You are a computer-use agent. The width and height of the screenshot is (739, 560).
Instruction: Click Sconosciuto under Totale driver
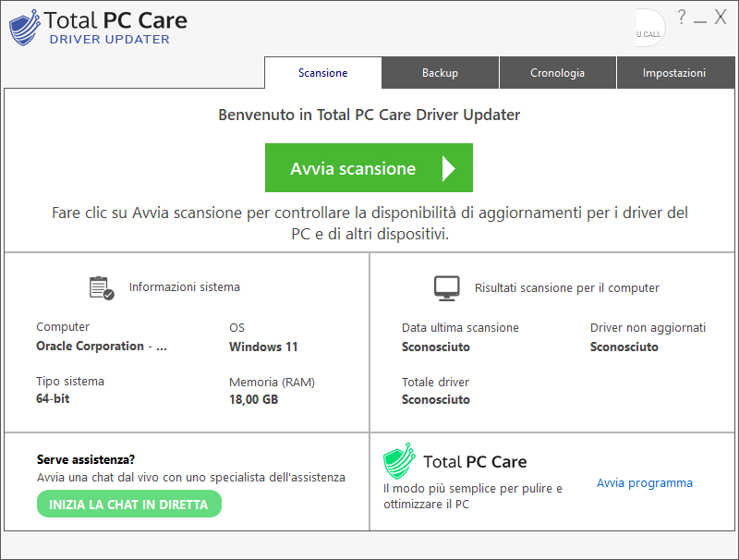[436, 400]
